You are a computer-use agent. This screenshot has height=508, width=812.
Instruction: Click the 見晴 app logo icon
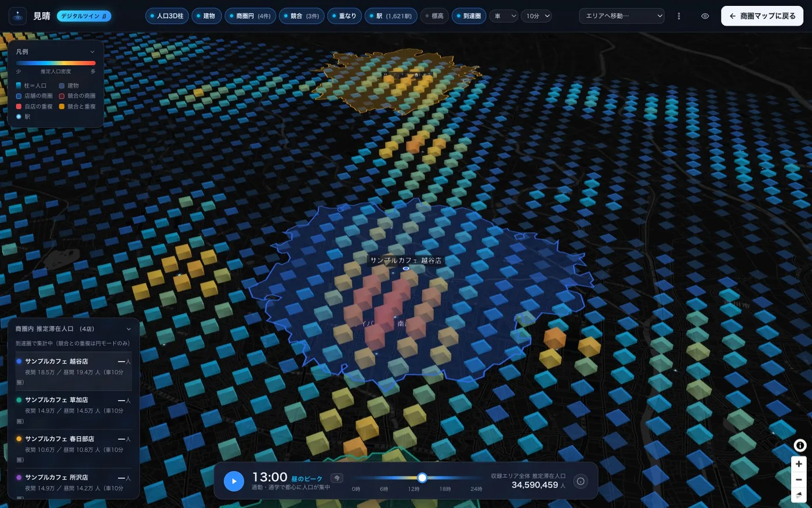click(17, 16)
